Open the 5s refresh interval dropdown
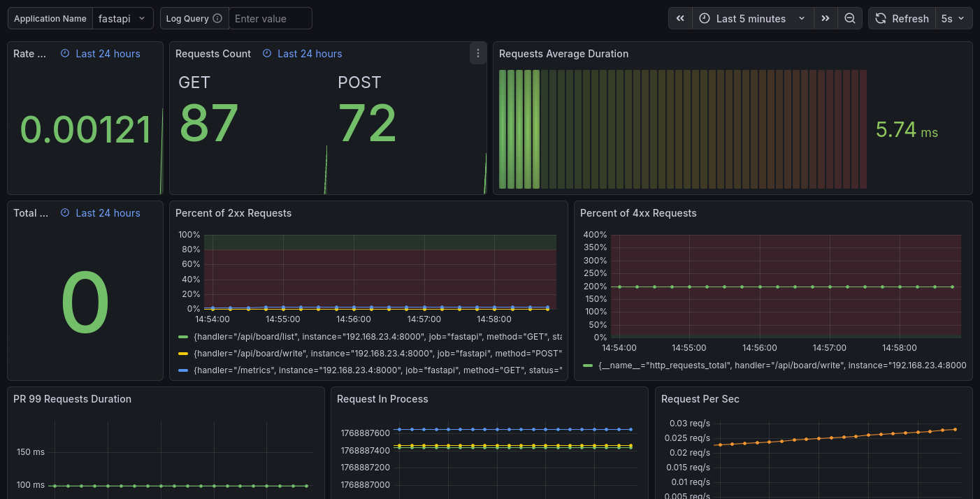 coord(954,19)
